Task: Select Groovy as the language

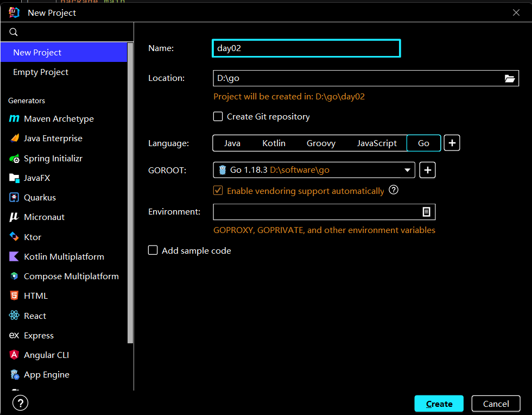Action: [321, 143]
